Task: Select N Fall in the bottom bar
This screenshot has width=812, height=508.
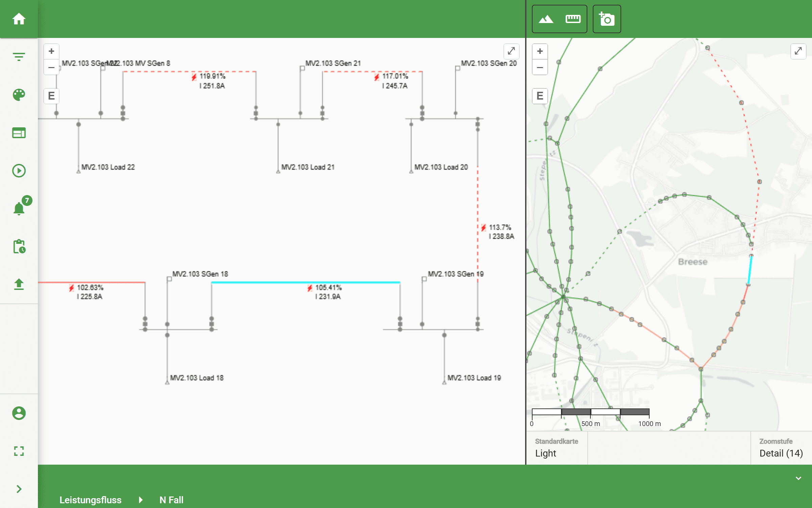Action: coord(171,500)
